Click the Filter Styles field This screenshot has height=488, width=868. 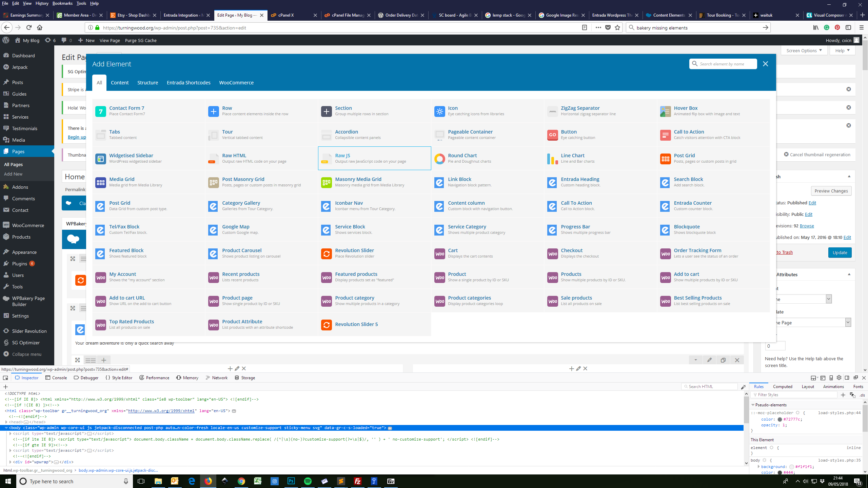point(794,395)
